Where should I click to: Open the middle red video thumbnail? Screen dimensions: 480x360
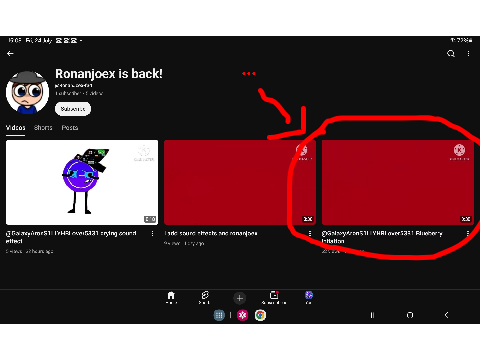[240, 182]
